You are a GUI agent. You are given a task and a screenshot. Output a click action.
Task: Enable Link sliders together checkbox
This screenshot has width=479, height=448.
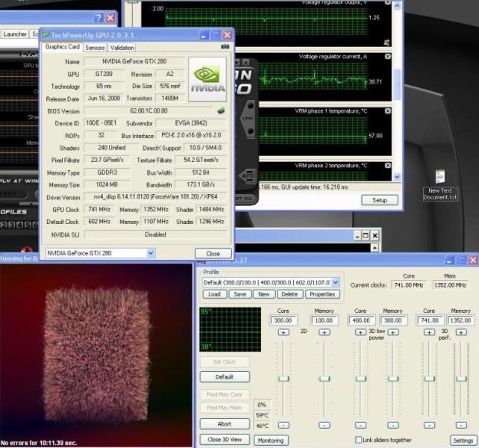pos(359,440)
